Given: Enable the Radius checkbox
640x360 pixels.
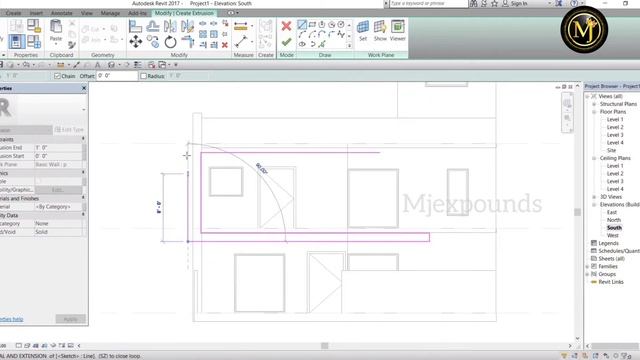Looking at the screenshot, I should 143,76.
